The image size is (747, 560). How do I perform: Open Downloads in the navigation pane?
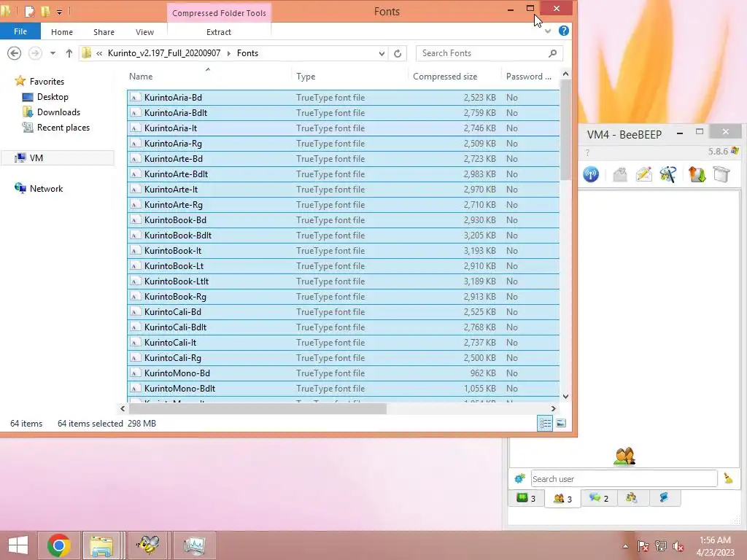[58, 112]
